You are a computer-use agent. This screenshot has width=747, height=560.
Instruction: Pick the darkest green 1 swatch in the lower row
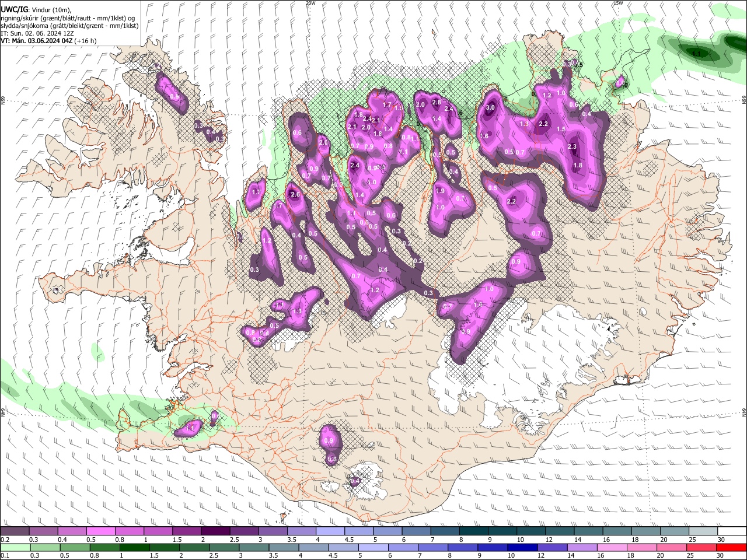[134, 547]
